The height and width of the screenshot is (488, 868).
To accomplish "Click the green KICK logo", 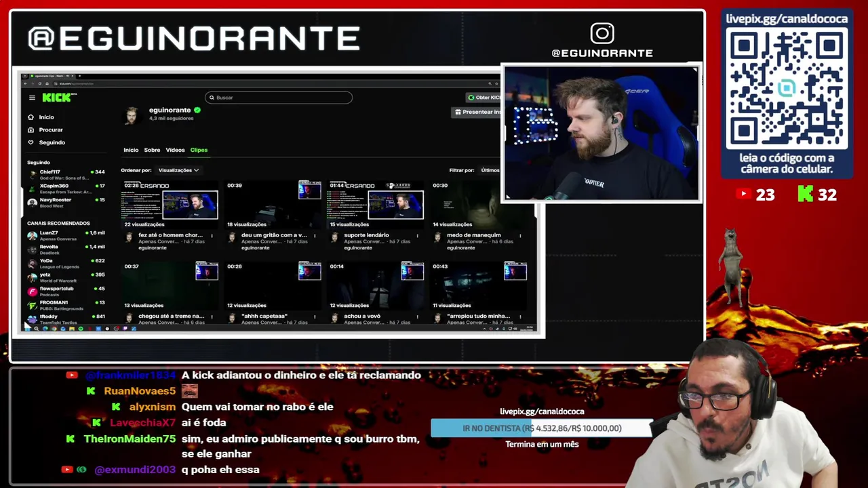I will click(56, 98).
